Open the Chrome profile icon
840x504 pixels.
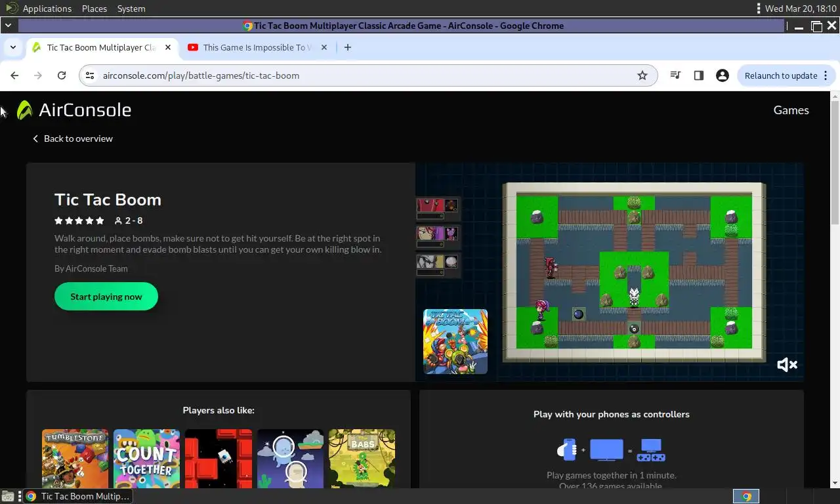723,75
